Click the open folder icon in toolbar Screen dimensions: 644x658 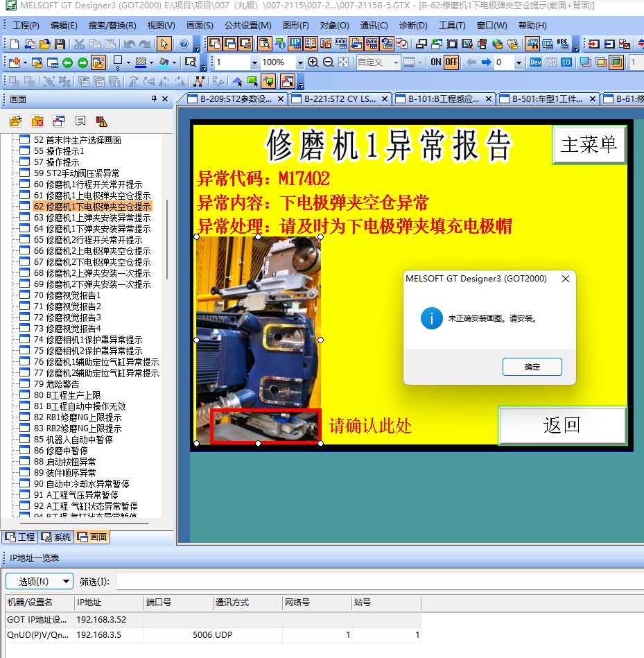pyautogui.click(x=44, y=44)
